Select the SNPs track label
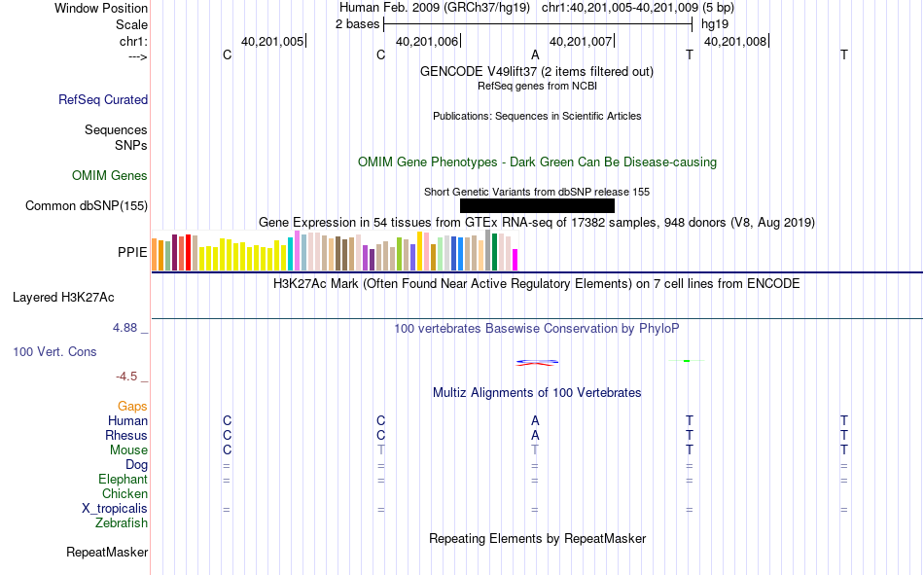This screenshot has height=575, width=924. [x=131, y=145]
